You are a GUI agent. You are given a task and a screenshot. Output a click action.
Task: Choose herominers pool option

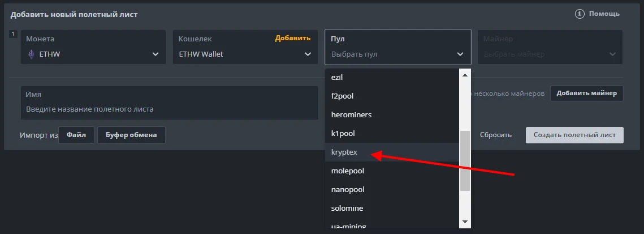point(351,114)
